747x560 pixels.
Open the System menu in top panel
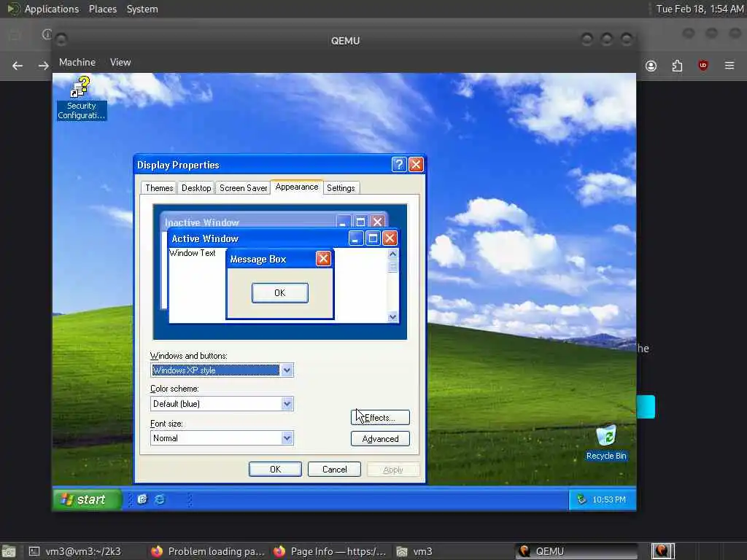pos(142,9)
